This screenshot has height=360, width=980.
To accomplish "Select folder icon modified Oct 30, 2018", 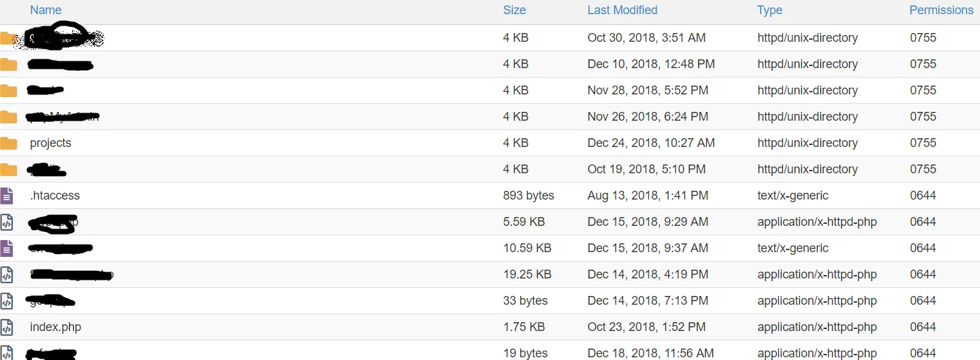I will point(8,38).
